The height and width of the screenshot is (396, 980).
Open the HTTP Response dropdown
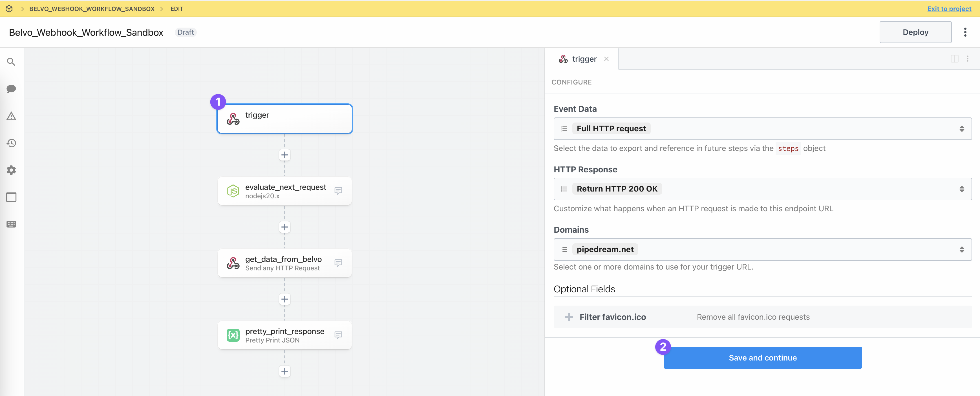[762, 189]
